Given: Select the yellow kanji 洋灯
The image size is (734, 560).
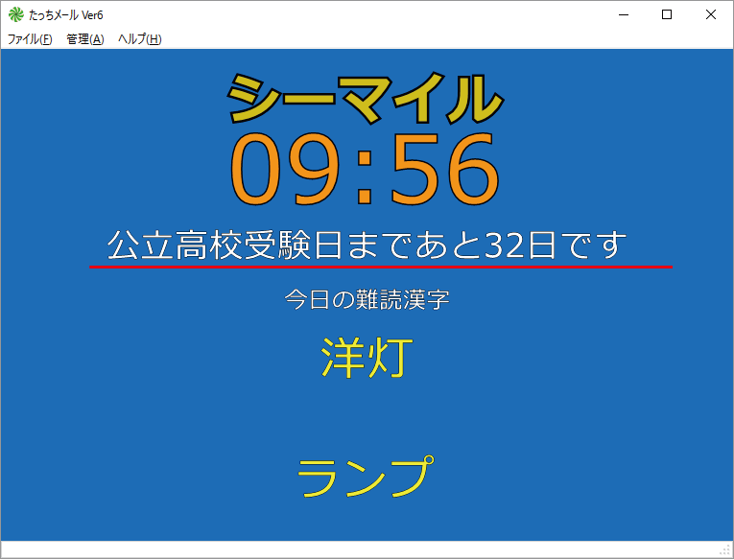Looking at the screenshot, I should 367,358.
